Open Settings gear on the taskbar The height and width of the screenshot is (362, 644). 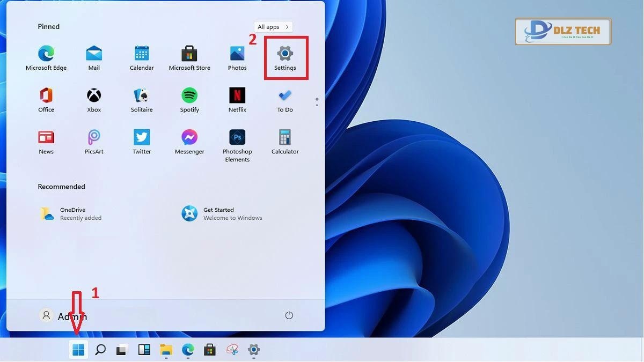point(254,350)
